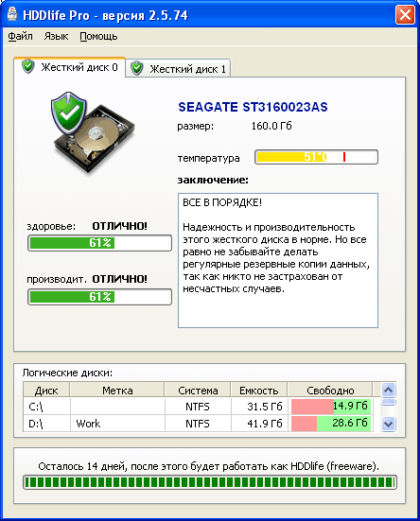The image size is (420, 521).
Task: Click the hard drive with shield image
Action: click(x=93, y=132)
